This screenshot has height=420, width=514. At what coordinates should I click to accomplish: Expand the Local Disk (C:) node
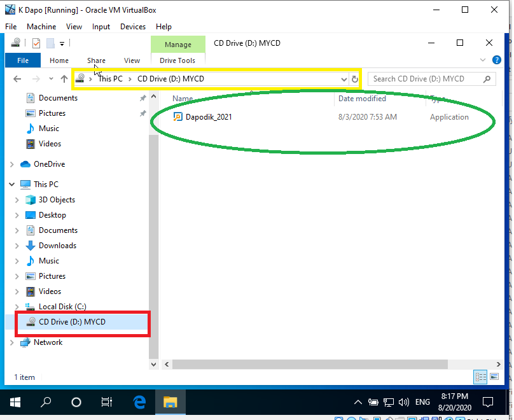[x=17, y=307]
